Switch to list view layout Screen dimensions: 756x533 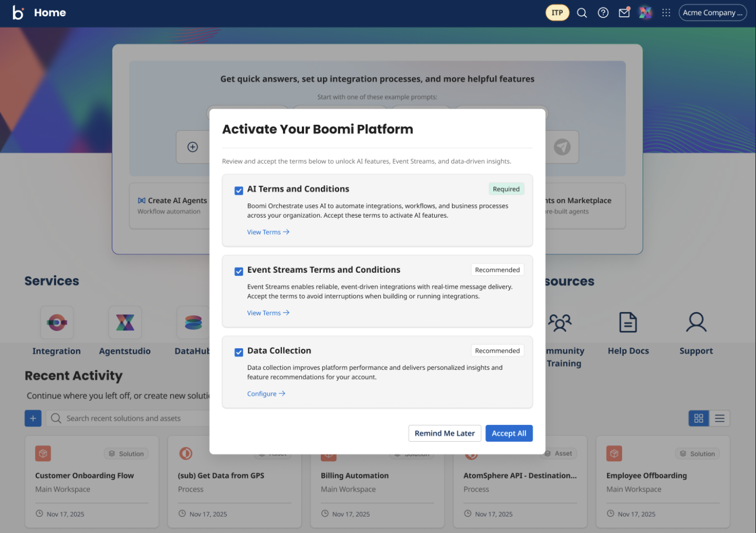720,418
